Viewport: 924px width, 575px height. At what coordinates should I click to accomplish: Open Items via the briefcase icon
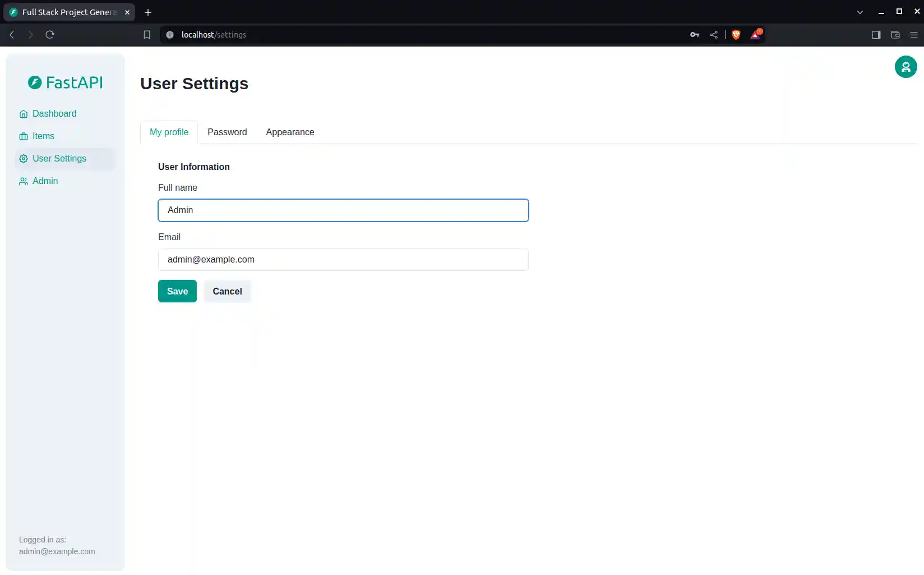click(x=24, y=136)
